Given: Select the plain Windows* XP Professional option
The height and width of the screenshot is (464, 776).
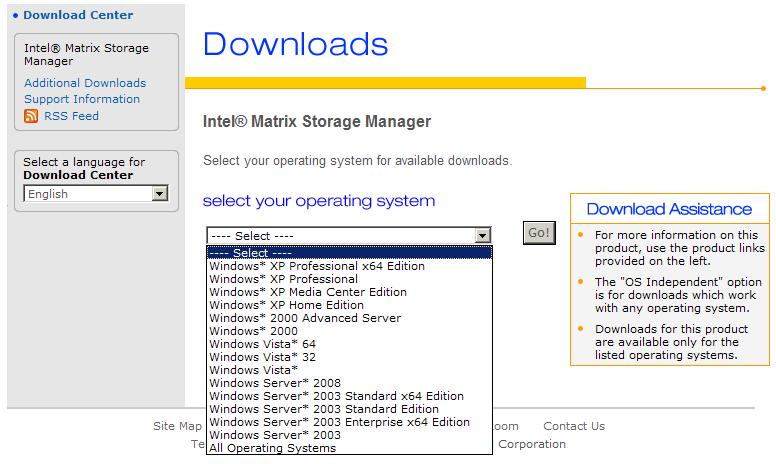Looking at the screenshot, I should (349, 279).
